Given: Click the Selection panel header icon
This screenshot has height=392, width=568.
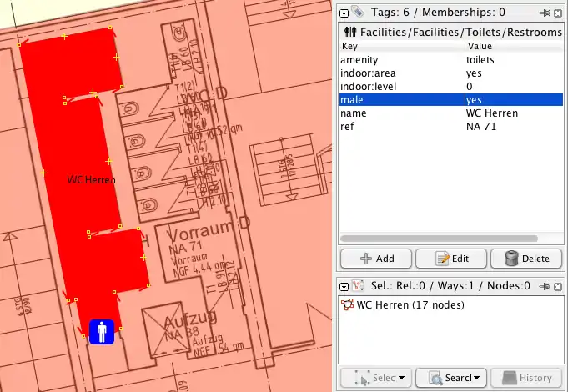Looking at the screenshot, I should (x=357, y=285).
